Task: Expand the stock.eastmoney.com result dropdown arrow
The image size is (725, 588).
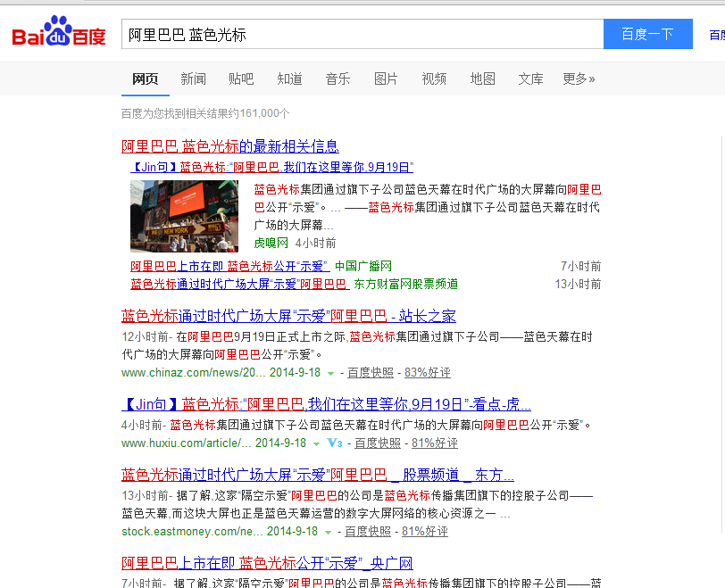Action: [328, 532]
